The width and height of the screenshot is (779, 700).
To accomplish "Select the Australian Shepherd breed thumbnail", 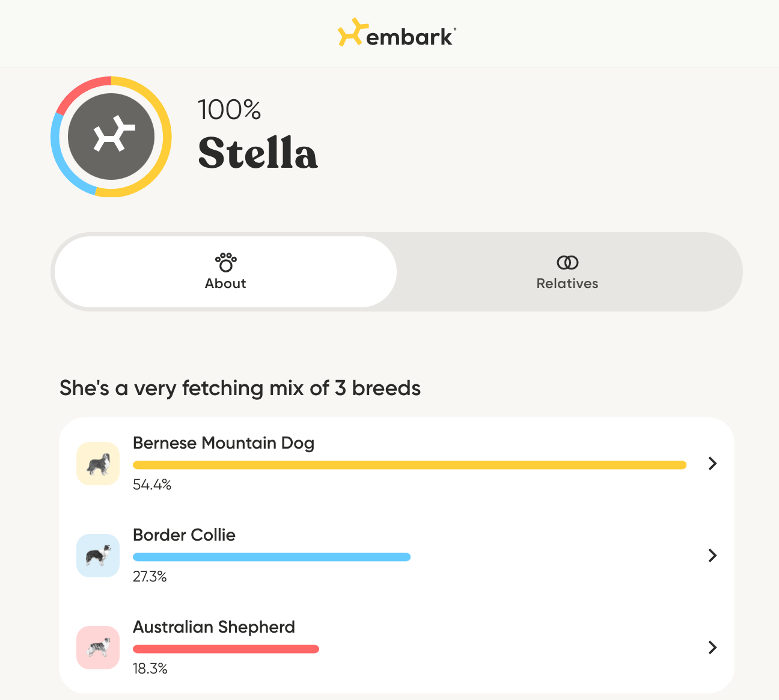I will coord(97,648).
